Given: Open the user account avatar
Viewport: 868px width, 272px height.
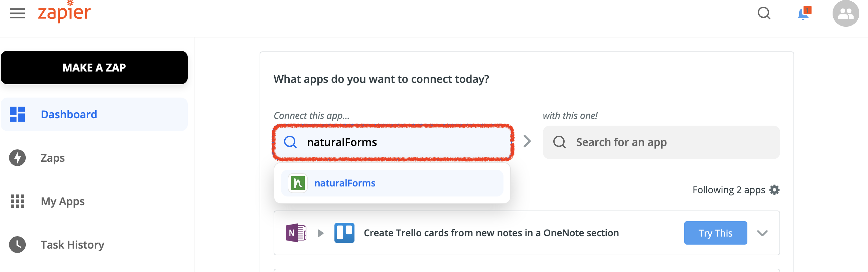Looking at the screenshot, I should (845, 13).
